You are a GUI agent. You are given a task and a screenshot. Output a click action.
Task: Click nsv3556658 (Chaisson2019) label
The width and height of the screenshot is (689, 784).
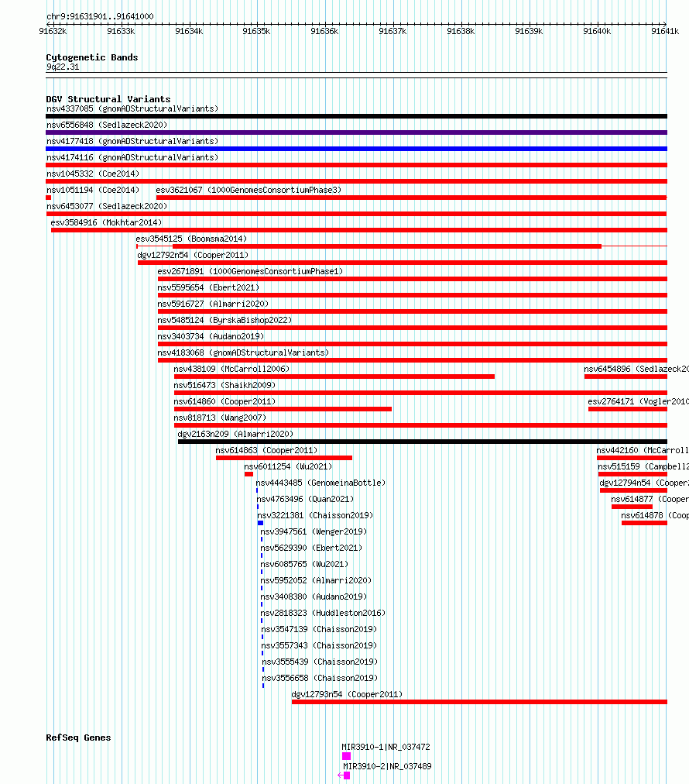click(321, 678)
